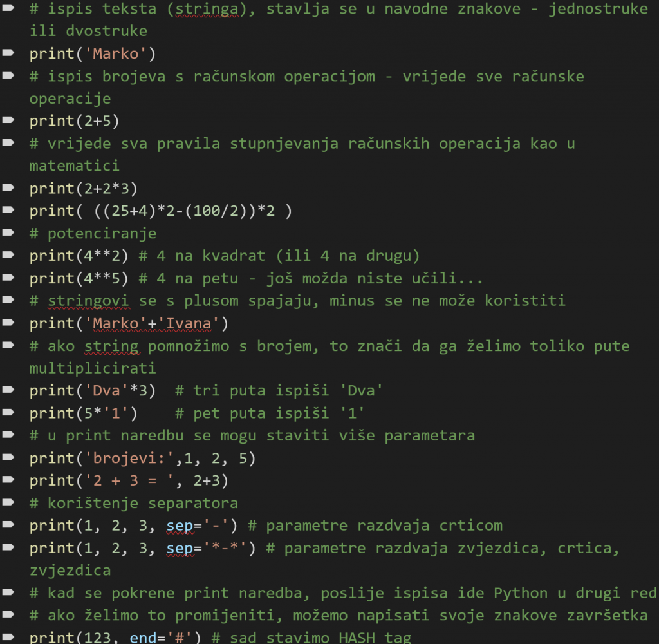Click the arrow marker beside print(4**5)
Screen dimensions: 659x644
point(8,278)
